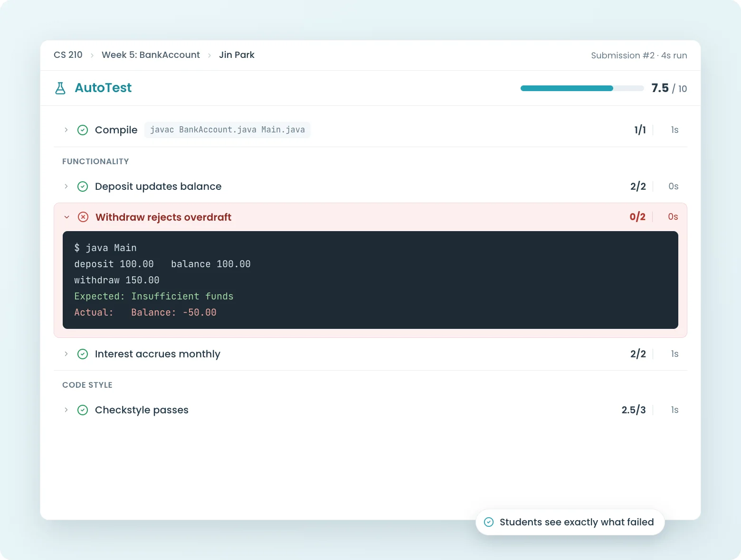Click the 7.5 / 10 total score
The image size is (741, 560).
[669, 88]
